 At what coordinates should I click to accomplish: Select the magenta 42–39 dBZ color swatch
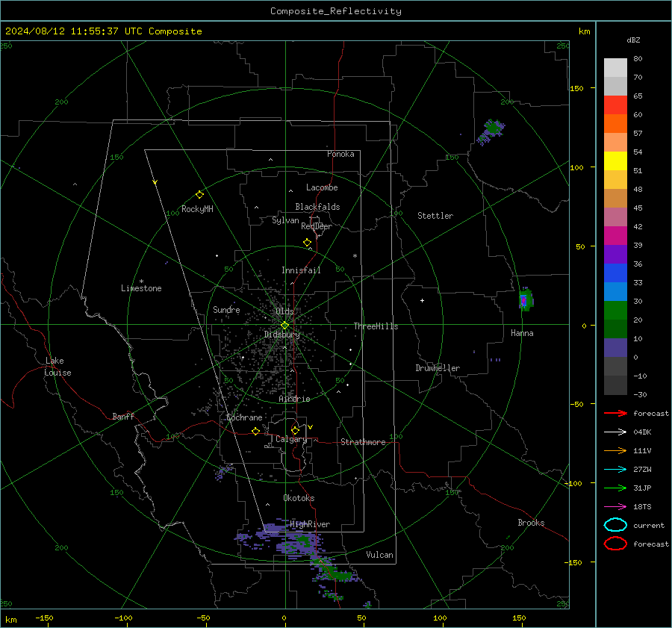tap(615, 236)
